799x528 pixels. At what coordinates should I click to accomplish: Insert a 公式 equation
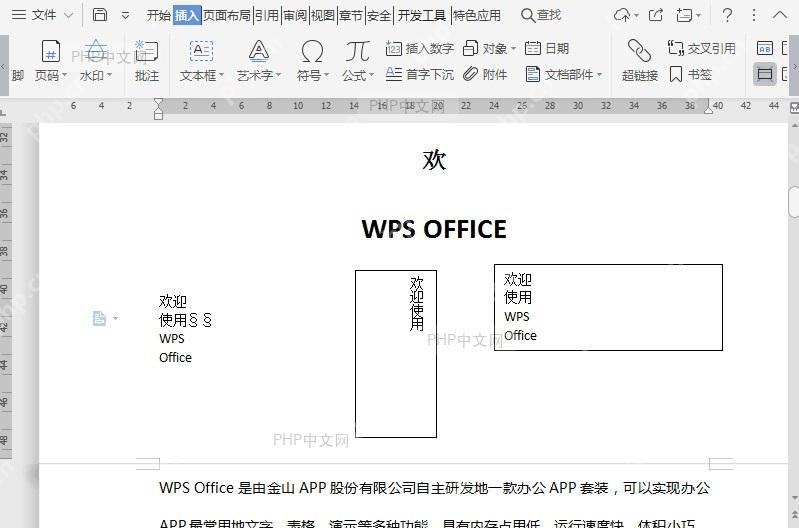(x=358, y=61)
